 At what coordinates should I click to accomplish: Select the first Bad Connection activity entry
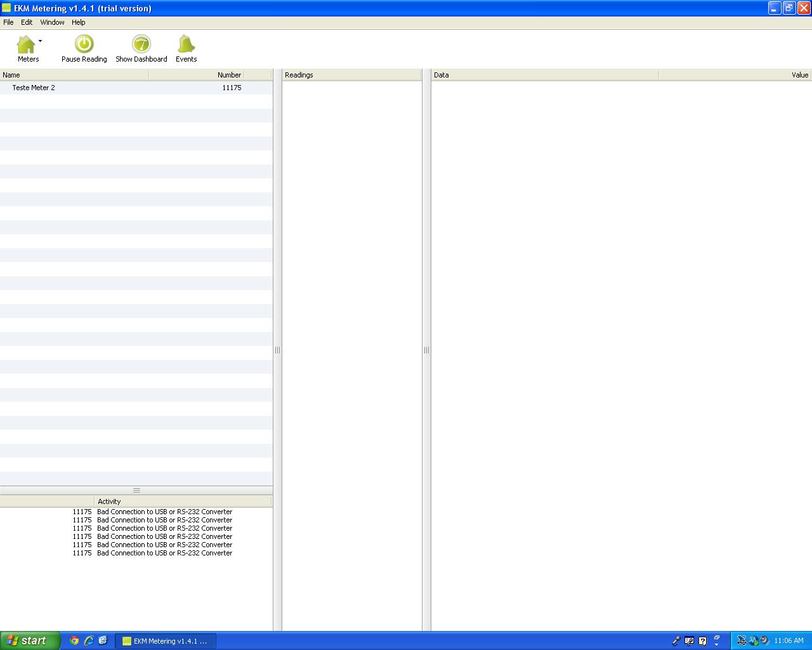click(164, 512)
